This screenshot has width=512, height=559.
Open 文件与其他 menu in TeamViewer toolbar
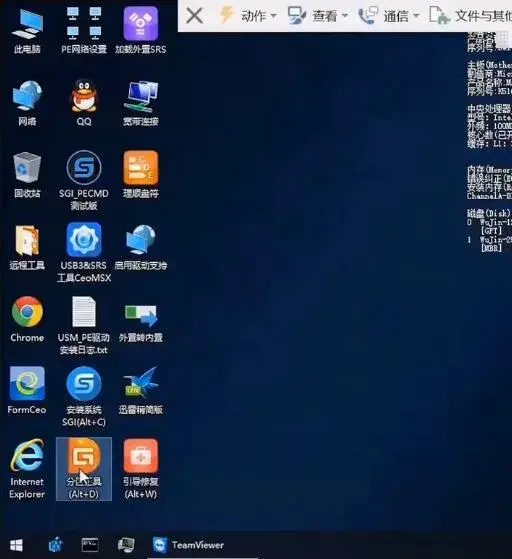click(x=470, y=16)
